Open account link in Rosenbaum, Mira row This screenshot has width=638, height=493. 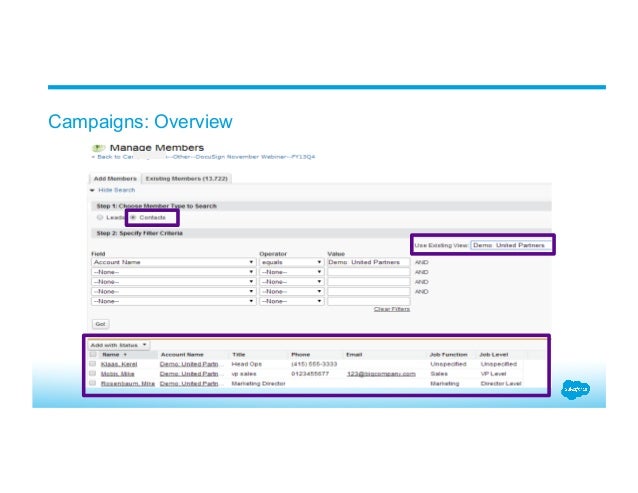point(189,383)
